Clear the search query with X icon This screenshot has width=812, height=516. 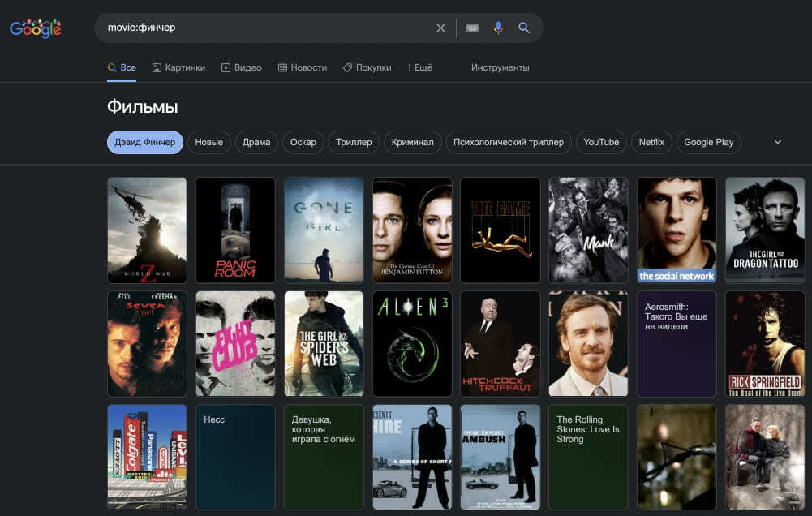[440, 28]
